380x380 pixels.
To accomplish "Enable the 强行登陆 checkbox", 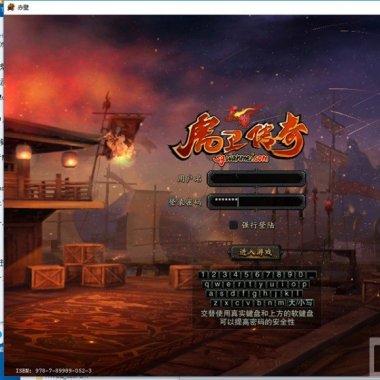I will pyautogui.click(x=234, y=225).
